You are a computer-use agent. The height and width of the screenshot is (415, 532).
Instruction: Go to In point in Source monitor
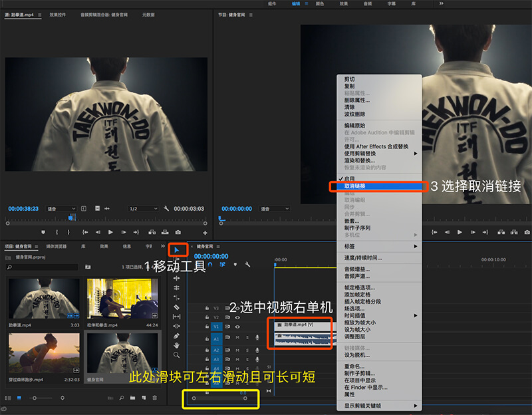(x=85, y=232)
